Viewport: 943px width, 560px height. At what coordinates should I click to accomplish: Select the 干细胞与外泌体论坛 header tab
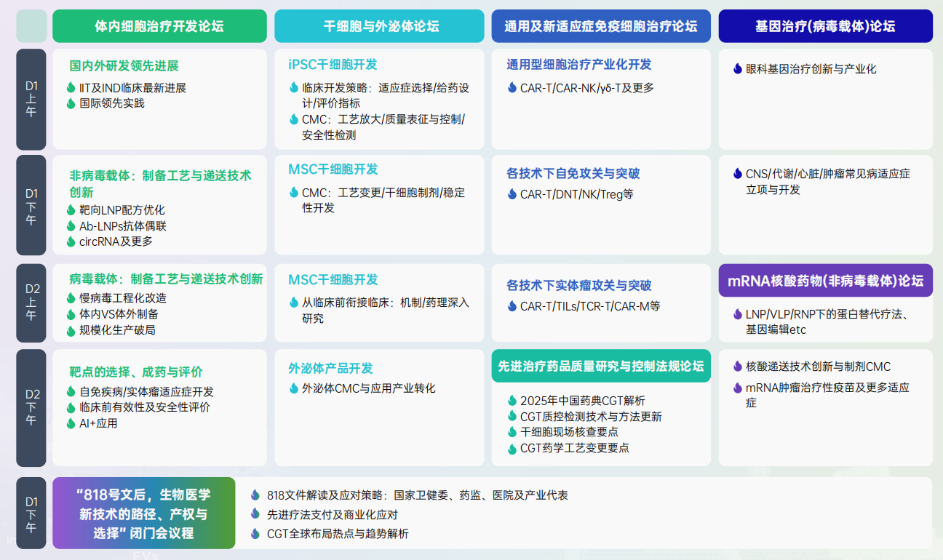[379, 26]
